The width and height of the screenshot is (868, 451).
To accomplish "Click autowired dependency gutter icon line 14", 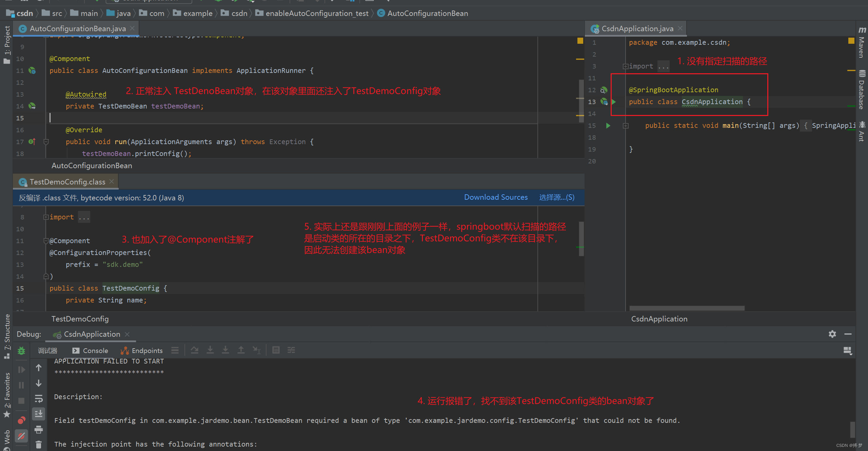I will [32, 106].
